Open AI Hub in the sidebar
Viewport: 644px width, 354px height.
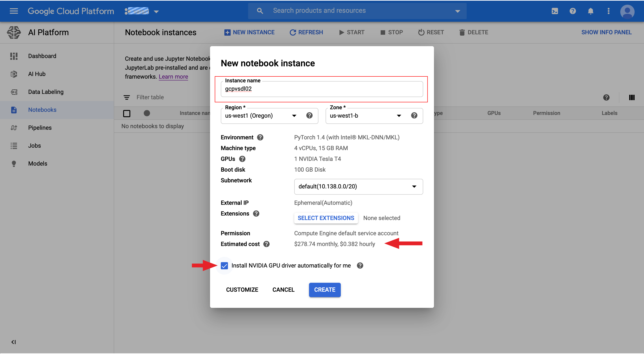click(x=37, y=74)
